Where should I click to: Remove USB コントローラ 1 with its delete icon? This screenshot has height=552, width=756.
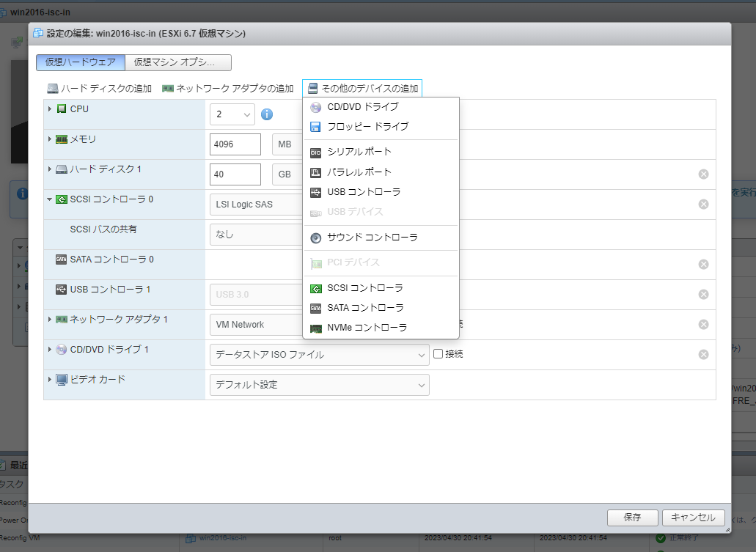coord(703,294)
